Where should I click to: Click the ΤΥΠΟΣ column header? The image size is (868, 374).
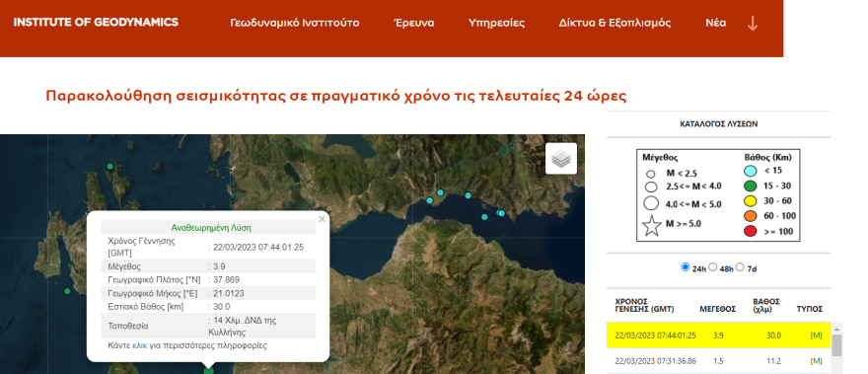click(810, 309)
